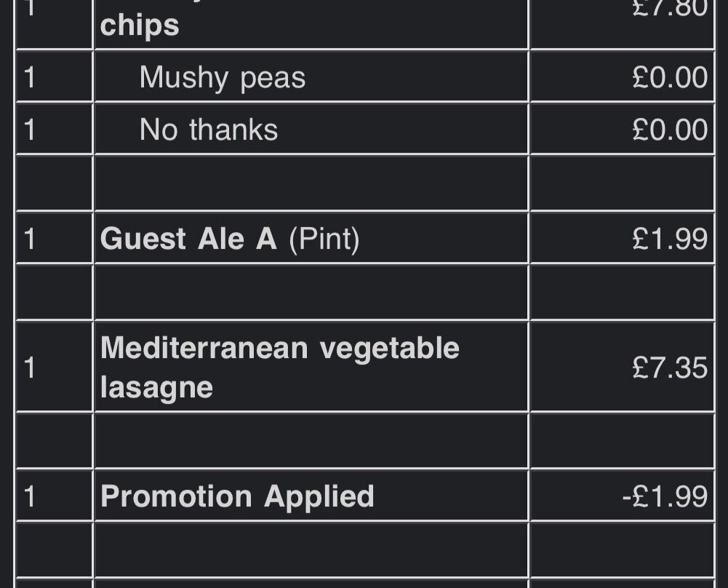Viewport: 728px width, 588px height.
Task: Select the partially visible £7.80 price
Action: [x=669, y=7]
